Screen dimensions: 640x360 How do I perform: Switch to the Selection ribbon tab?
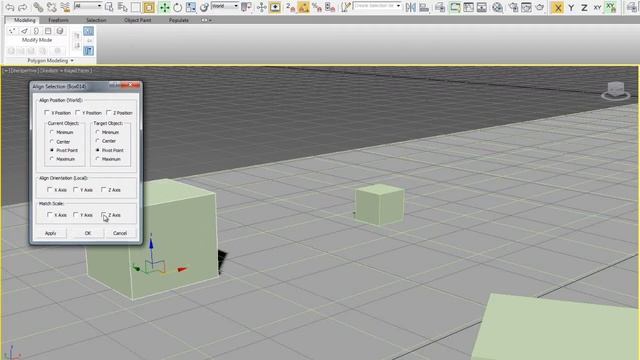96,20
